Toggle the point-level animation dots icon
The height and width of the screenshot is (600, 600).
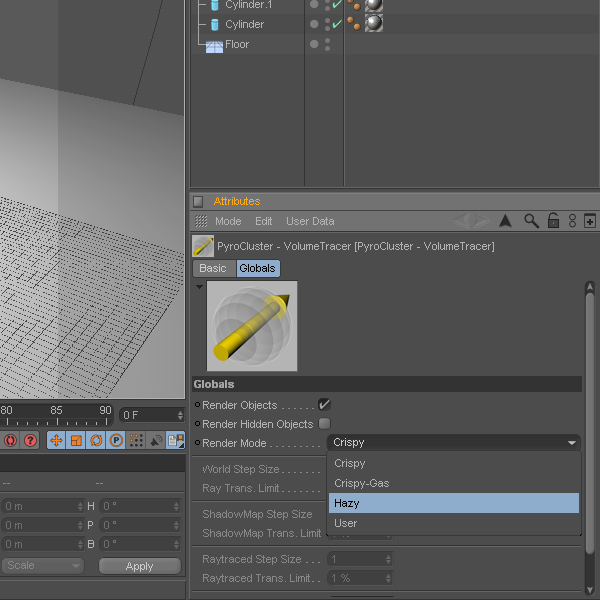coord(136,440)
